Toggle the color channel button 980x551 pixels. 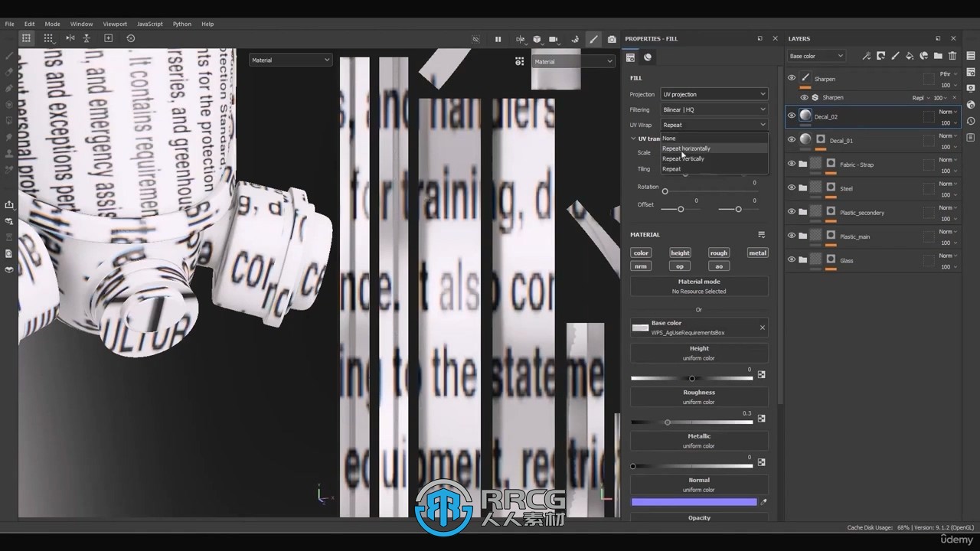[641, 253]
